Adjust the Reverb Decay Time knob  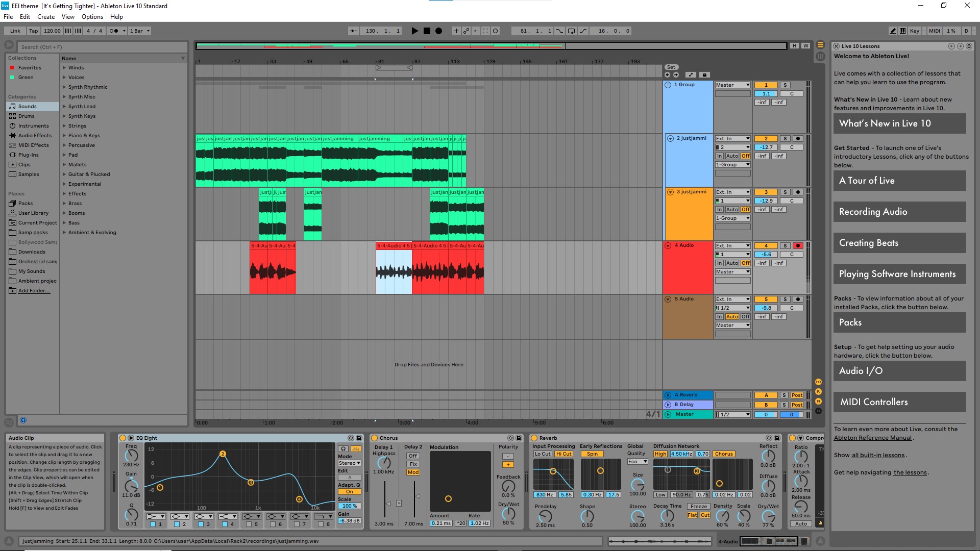coord(667,516)
